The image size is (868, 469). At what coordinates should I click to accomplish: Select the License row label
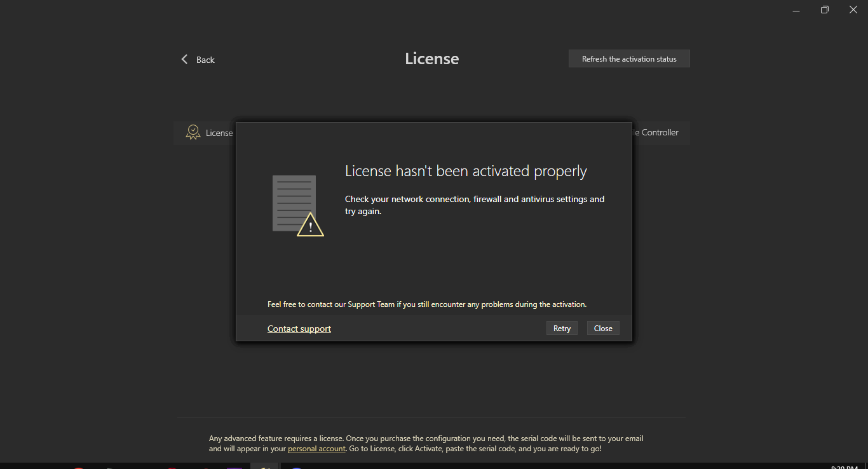219,133
